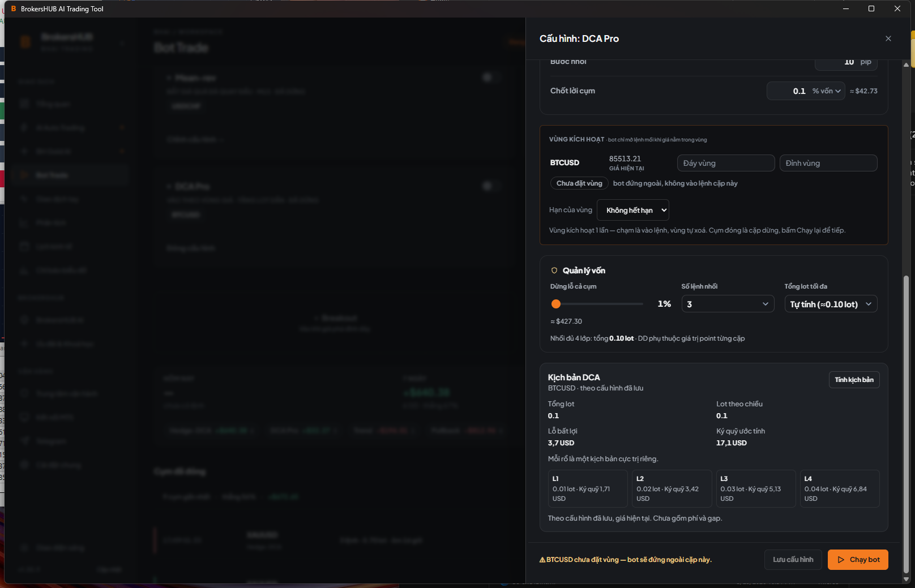Select the L1 scenario card
Screen dimensions: 915x588
(588, 488)
